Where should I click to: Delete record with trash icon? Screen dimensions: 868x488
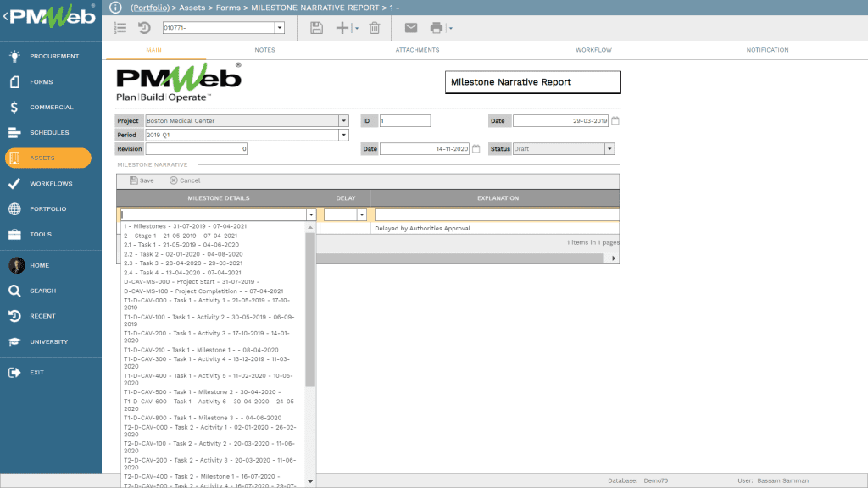click(375, 28)
